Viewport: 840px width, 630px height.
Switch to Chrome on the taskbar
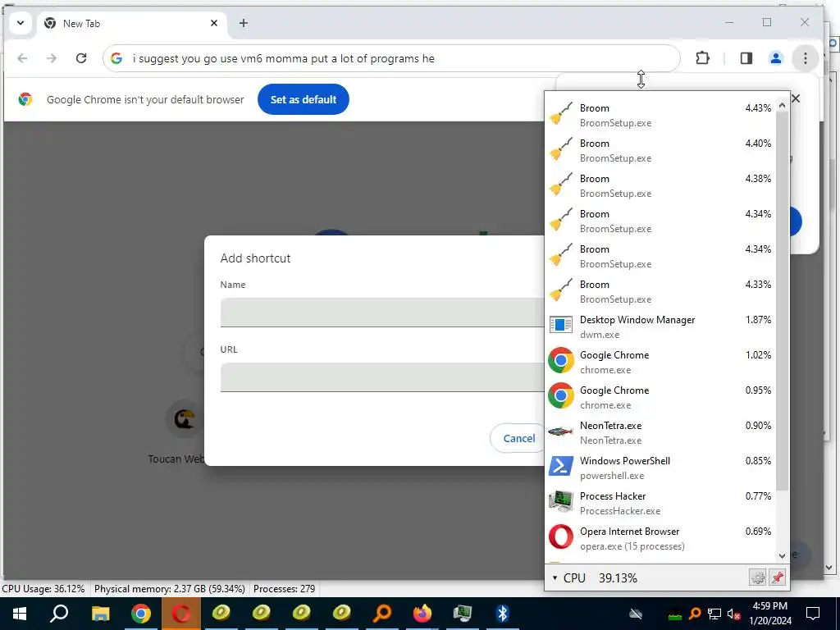tap(140, 614)
